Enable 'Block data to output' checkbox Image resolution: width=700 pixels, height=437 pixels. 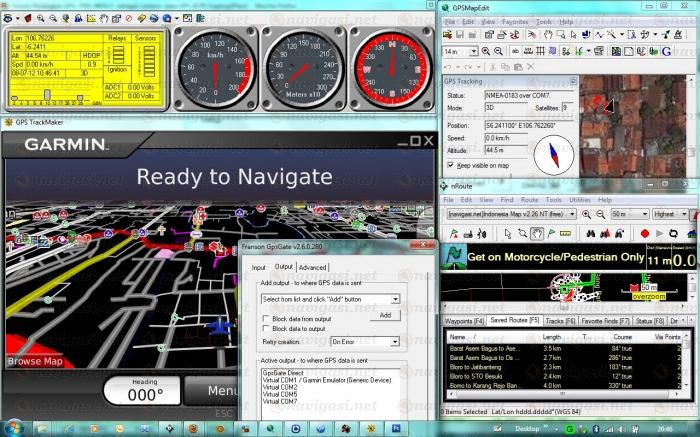coord(265,328)
